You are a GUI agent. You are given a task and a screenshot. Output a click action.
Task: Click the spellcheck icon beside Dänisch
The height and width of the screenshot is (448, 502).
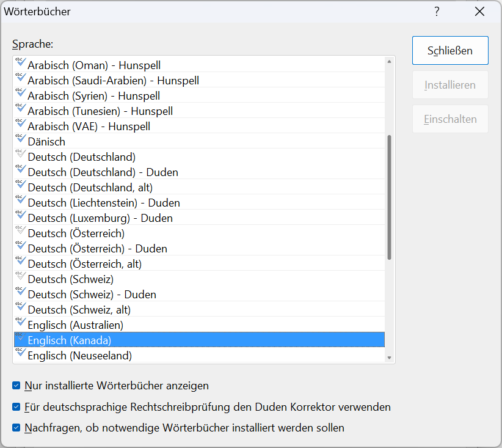[20, 139]
